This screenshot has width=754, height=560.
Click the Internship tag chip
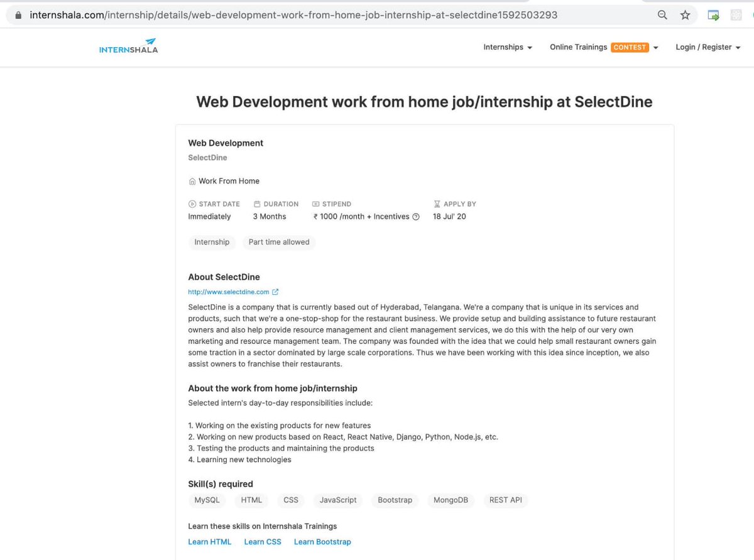(x=212, y=242)
